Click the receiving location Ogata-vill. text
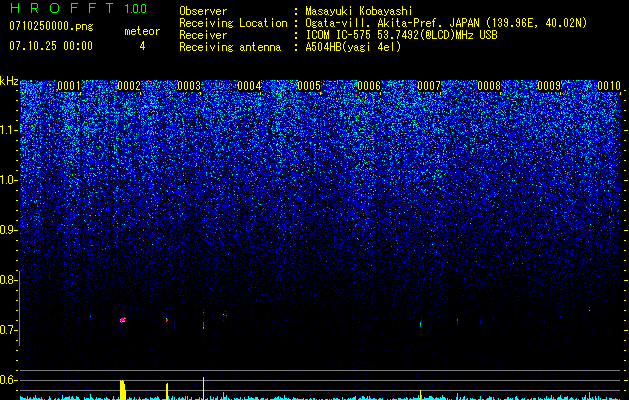629x400 pixels. click(446, 23)
